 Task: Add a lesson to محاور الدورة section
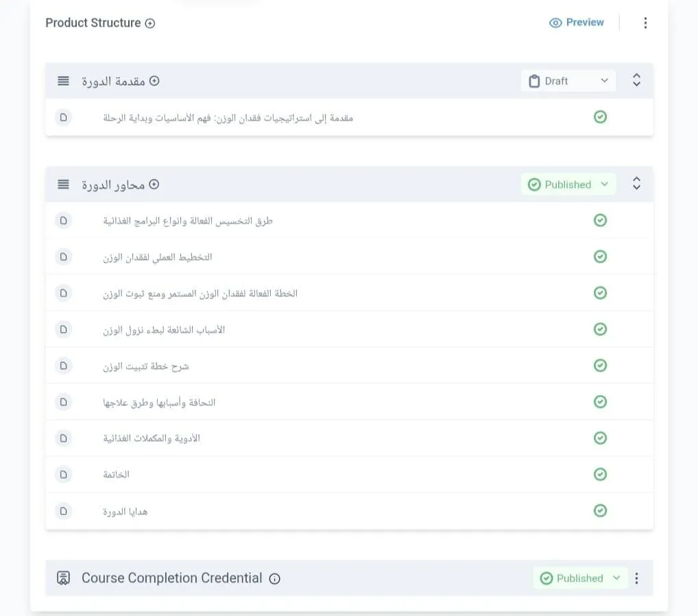pos(154,185)
